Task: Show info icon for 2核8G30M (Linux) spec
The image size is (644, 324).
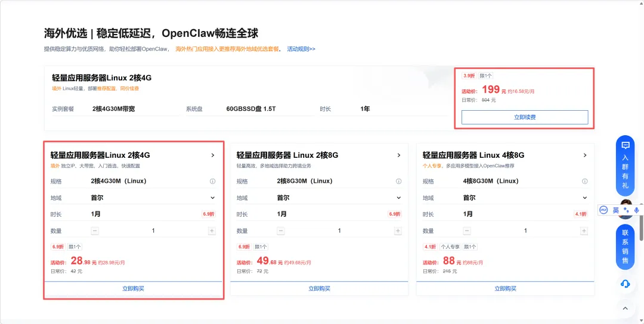Action: click(x=398, y=181)
